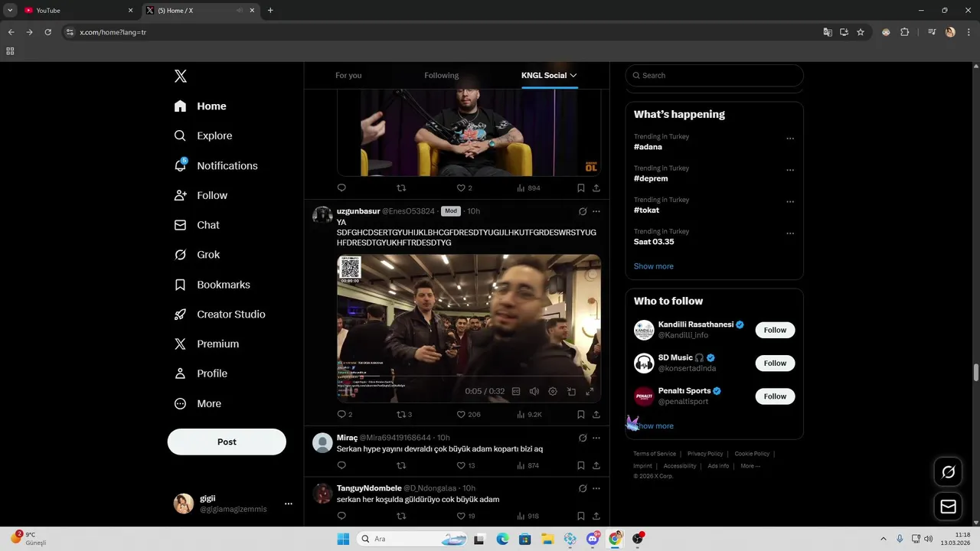
Task: Open Chat from the sidebar
Action: point(198,225)
